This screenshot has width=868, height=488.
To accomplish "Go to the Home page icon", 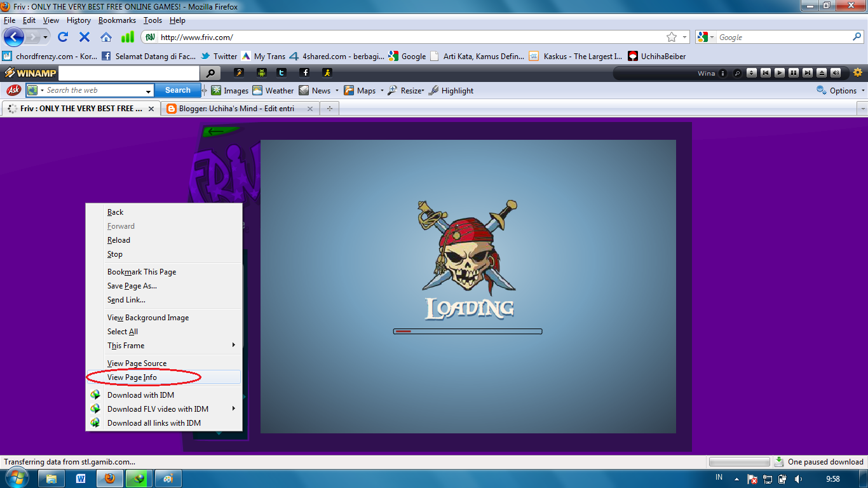I will click(106, 37).
